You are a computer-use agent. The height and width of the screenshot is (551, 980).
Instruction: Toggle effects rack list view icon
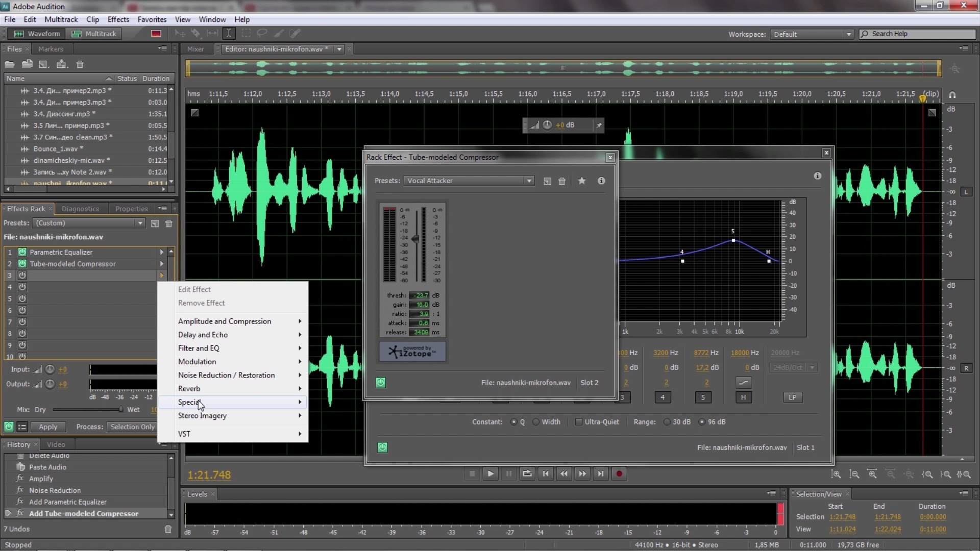pos(22,427)
